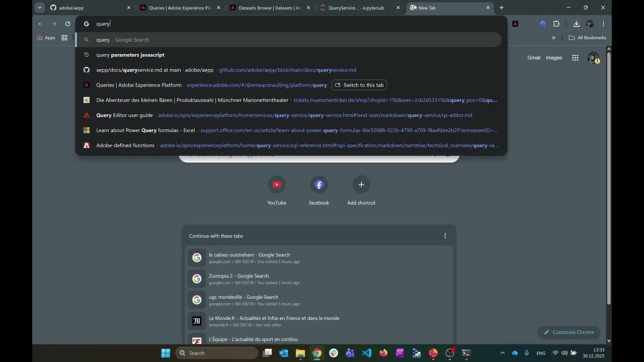Open 'le cabieu ouistreham - Google Search' tab
The image size is (644, 362).
319,258
